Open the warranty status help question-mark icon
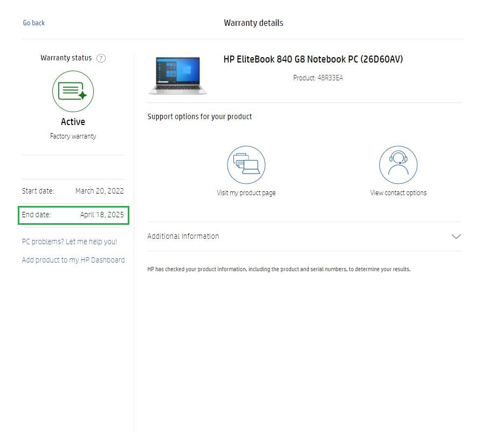 101,58
